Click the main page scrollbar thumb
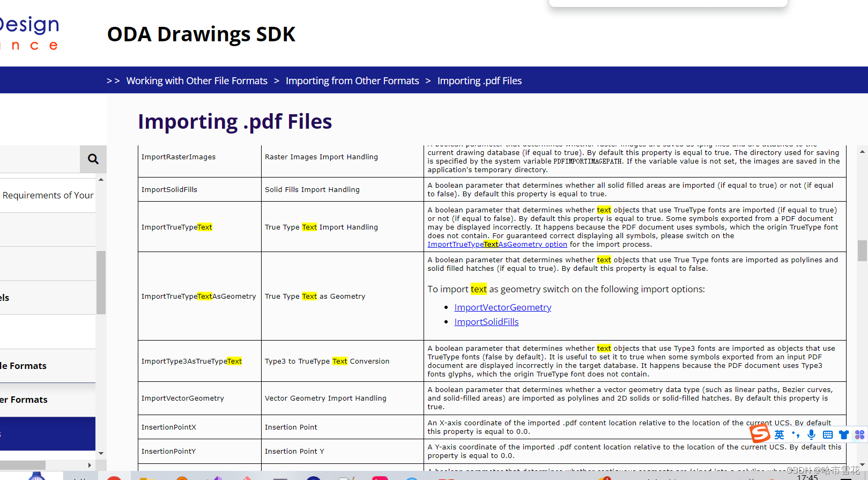Image resolution: width=868 pixels, height=480 pixels. (x=862, y=250)
